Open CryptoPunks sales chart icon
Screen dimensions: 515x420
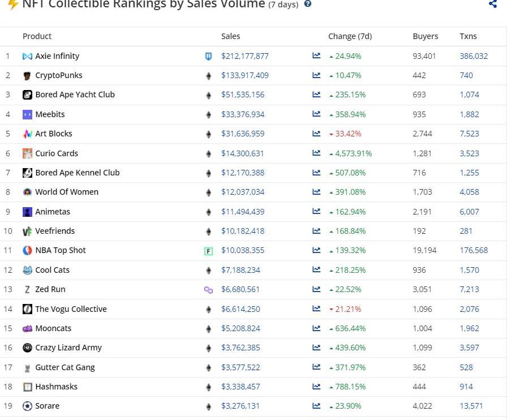(x=316, y=75)
